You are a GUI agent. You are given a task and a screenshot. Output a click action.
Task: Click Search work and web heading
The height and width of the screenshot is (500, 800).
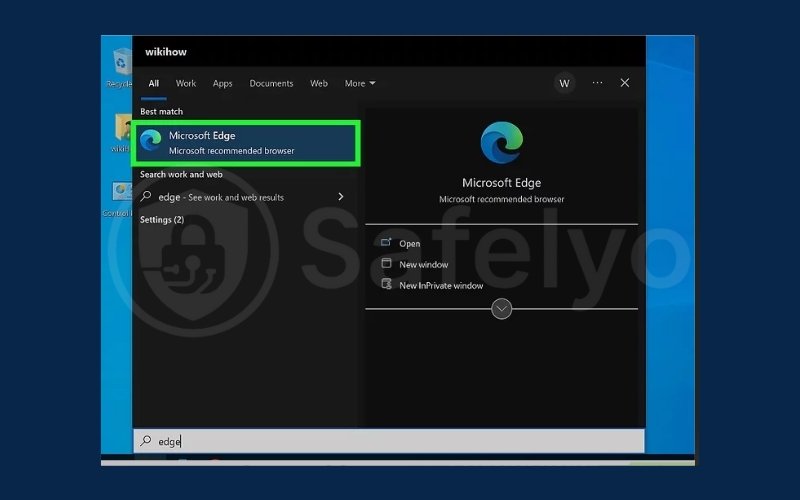click(x=181, y=174)
